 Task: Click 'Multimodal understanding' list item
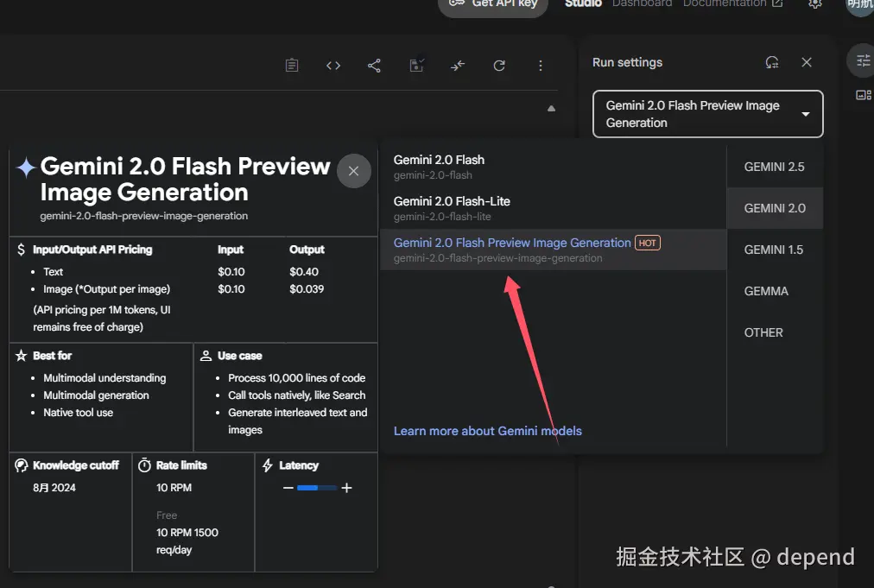tap(104, 378)
